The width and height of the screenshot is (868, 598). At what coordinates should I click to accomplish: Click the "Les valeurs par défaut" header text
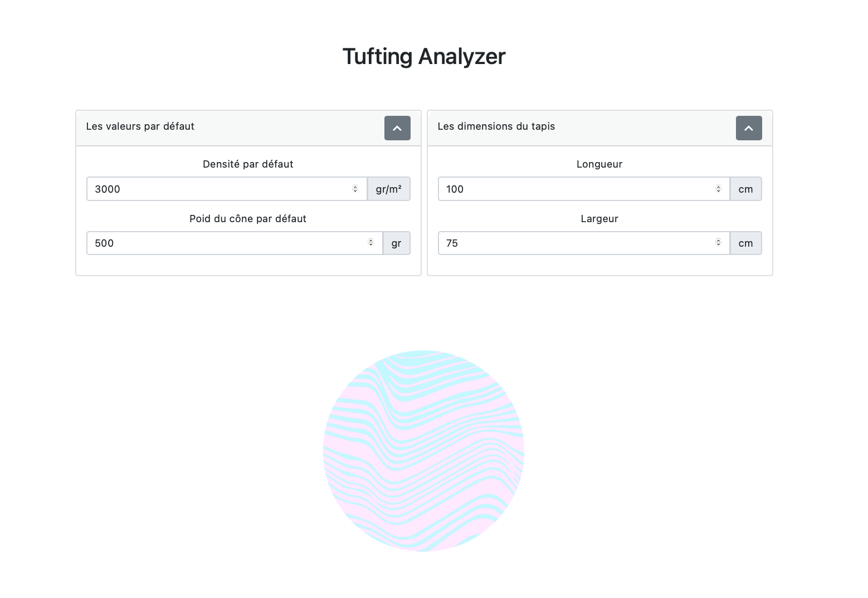140,126
